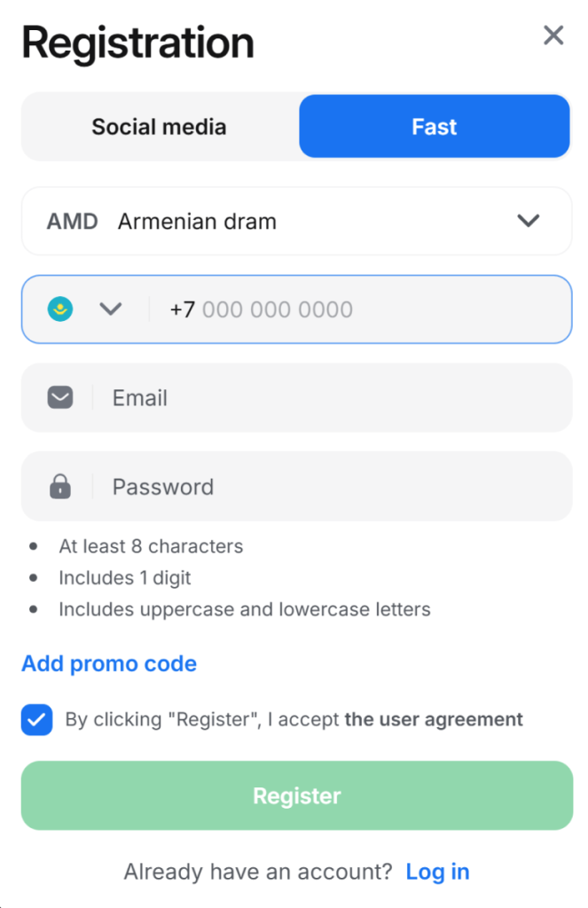Click the envelope icon in Email field
The width and height of the screenshot is (588, 908).
tap(60, 398)
